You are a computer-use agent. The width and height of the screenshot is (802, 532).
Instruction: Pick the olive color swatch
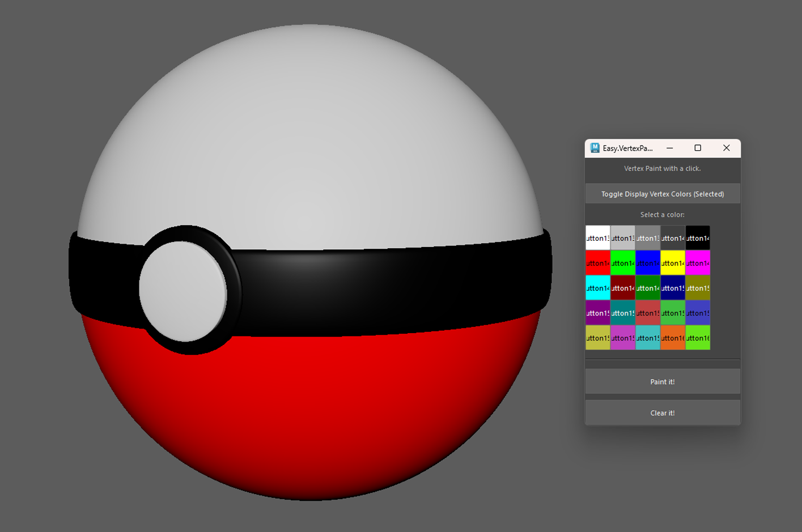click(698, 288)
